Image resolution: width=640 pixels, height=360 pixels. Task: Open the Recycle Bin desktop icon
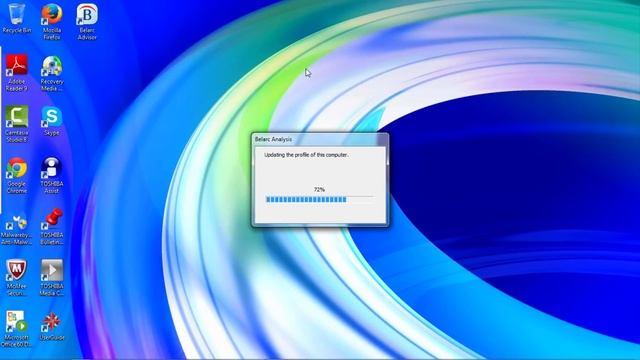click(x=17, y=18)
